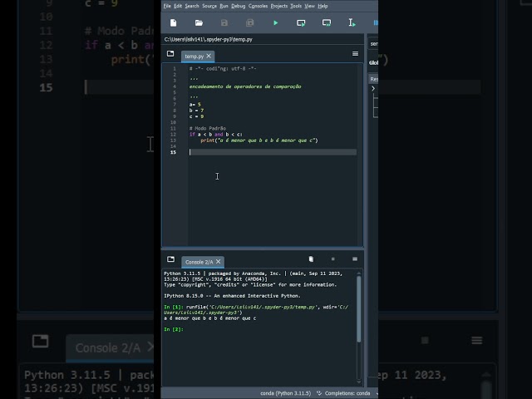This screenshot has width=532, height=399.
Task: Click the print statement on line 13
Action: tap(259, 140)
